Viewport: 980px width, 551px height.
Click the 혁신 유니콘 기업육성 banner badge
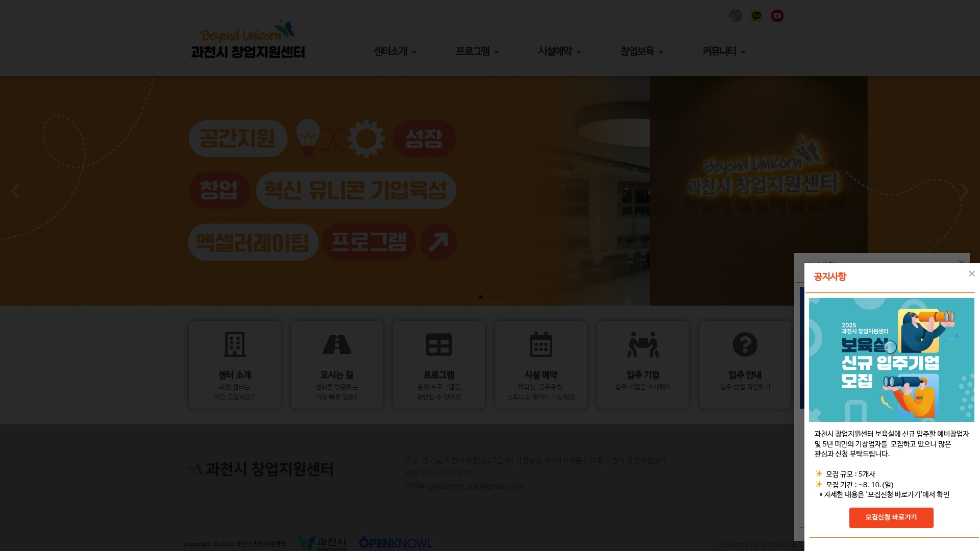point(356,190)
